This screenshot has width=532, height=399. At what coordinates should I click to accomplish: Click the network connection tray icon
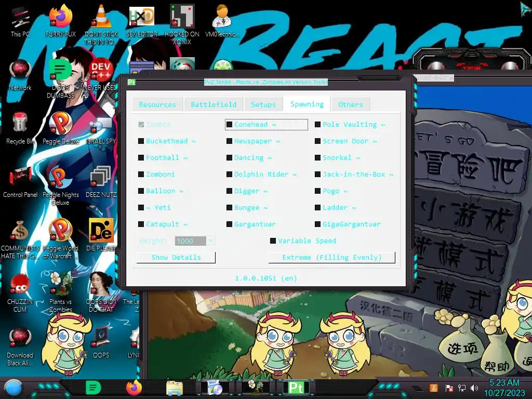[x=461, y=388]
